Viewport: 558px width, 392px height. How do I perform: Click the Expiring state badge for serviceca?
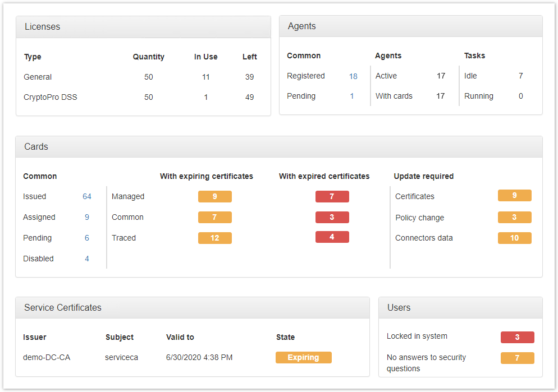pos(303,358)
